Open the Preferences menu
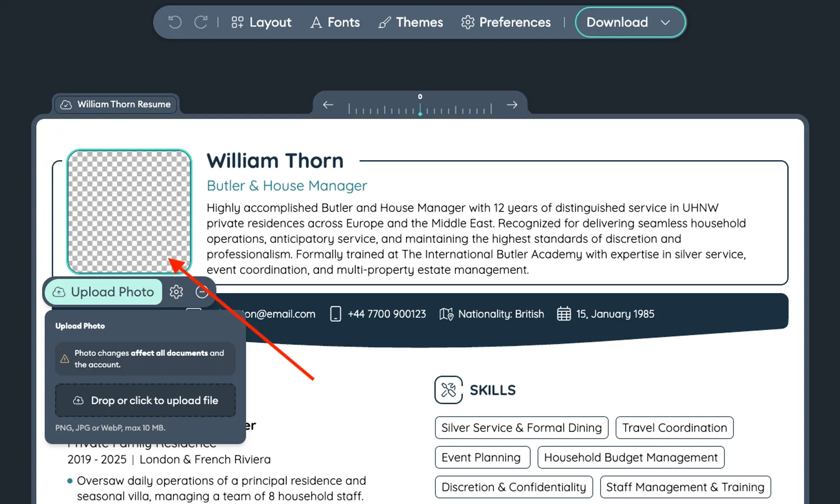The image size is (840, 504). 506,22
